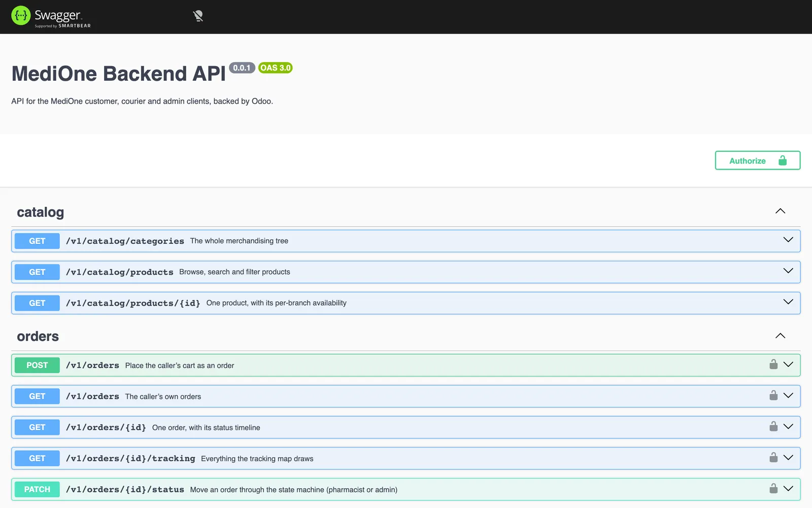Click 'Browse, search and filter products' summary

pos(234,272)
